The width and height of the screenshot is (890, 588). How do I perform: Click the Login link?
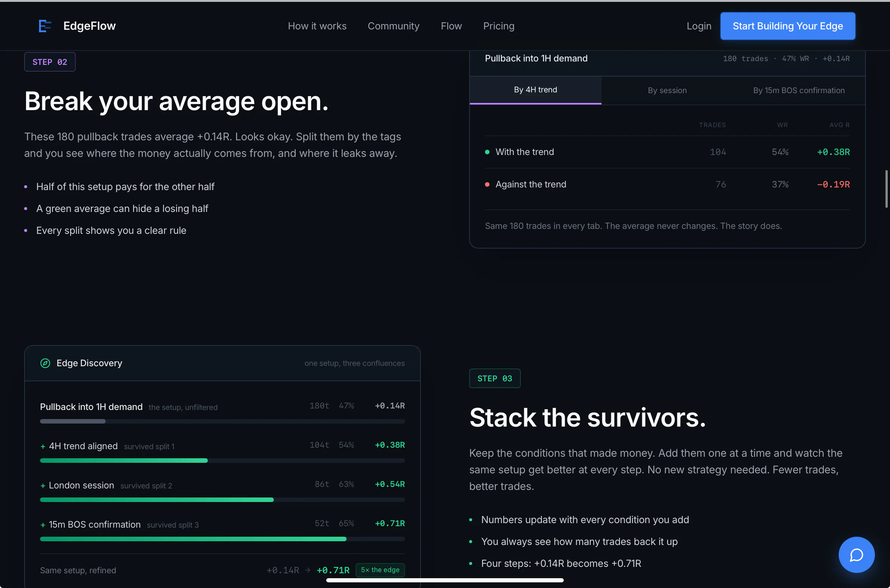click(699, 26)
